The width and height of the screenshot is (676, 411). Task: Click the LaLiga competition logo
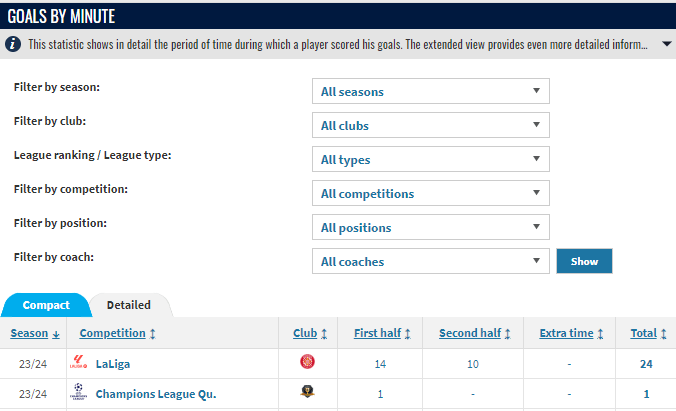[x=79, y=364]
